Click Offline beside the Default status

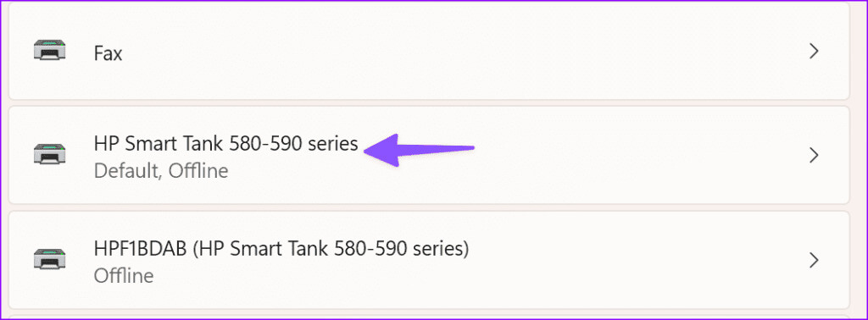198,171
